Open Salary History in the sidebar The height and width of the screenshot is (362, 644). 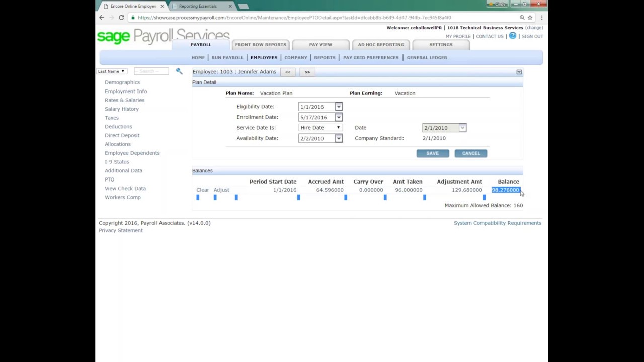click(x=122, y=109)
